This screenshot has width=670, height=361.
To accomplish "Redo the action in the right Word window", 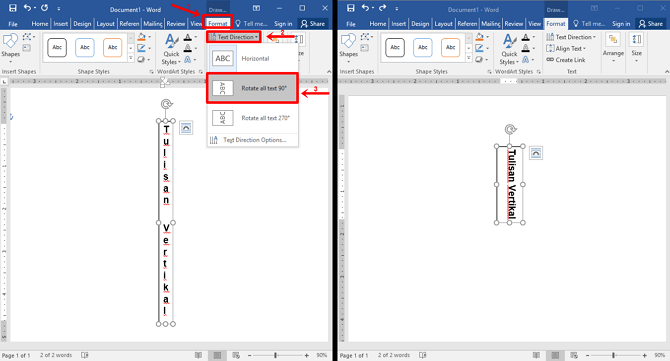I will coord(382,8).
